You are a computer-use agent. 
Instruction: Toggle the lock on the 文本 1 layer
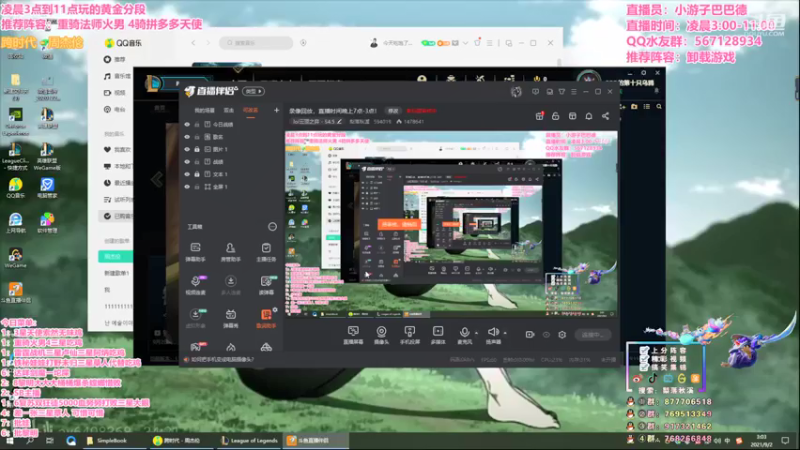[x=197, y=174]
